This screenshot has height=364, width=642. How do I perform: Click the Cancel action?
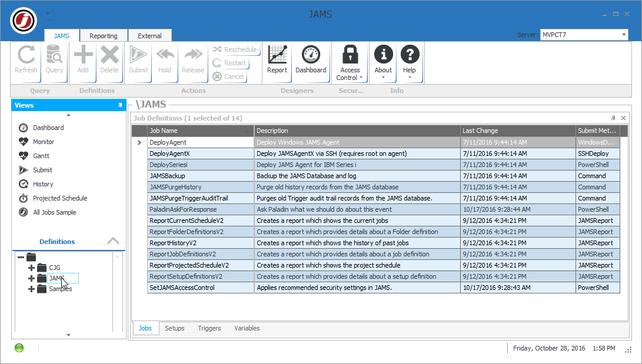pyautogui.click(x=228, y=76)
